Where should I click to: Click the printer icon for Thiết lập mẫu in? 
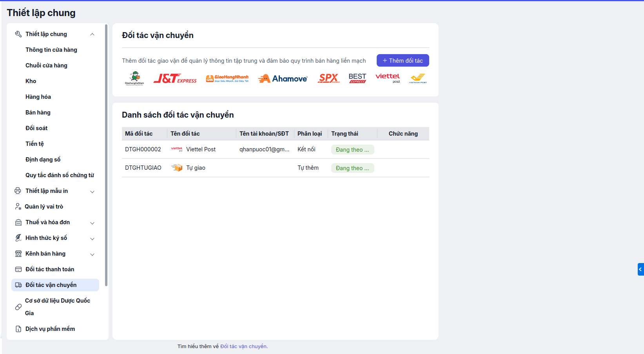18,191
